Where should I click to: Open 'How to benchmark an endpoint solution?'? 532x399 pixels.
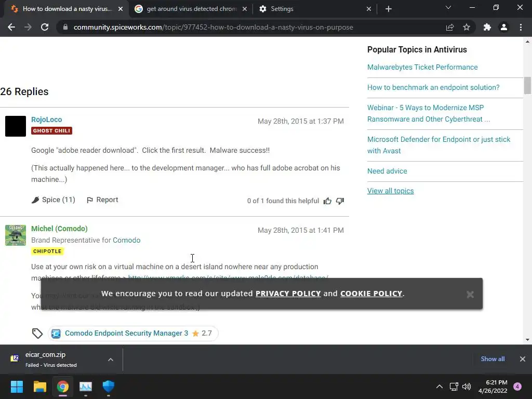coord(433,87)
